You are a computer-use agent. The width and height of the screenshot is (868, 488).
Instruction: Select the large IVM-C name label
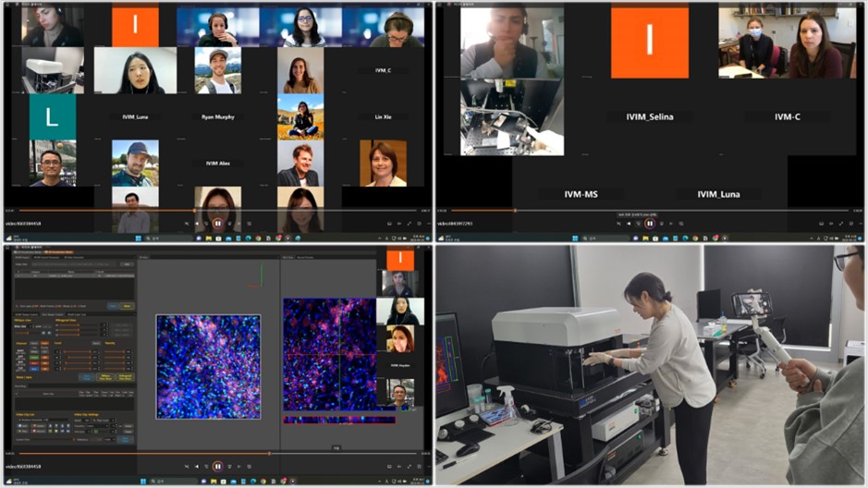point(788,116)
